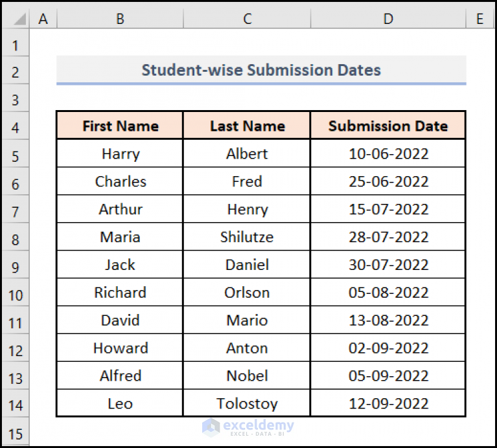Select the cell containing Howard
497x448 pixels.
(120, 348)
